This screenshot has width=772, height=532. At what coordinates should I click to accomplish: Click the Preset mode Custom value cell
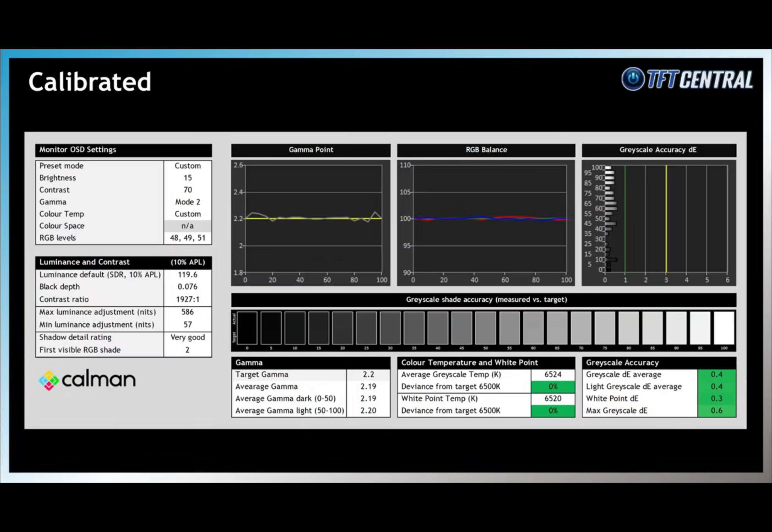click(x=188, y=166)
